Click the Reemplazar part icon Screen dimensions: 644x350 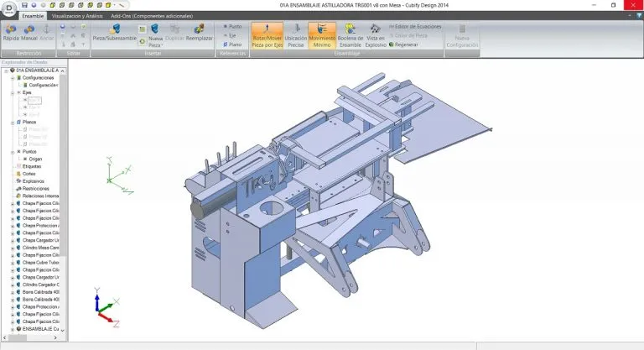click(x=197, y=34)
